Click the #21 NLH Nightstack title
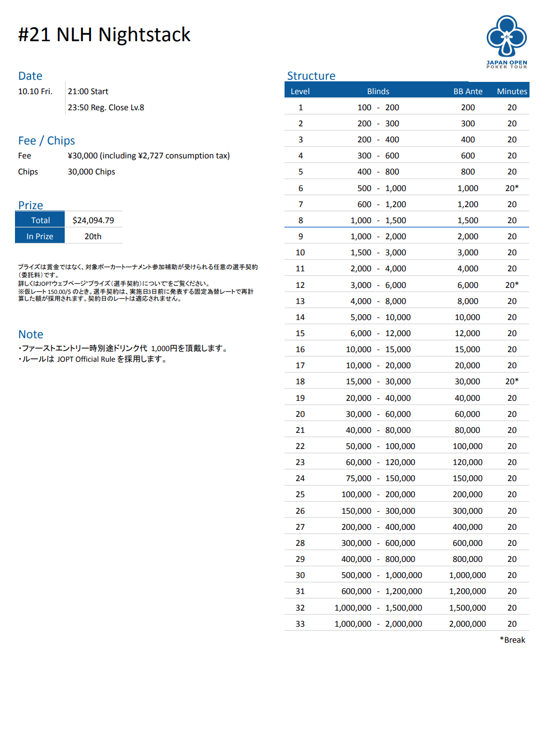 [x=104, y=35]
